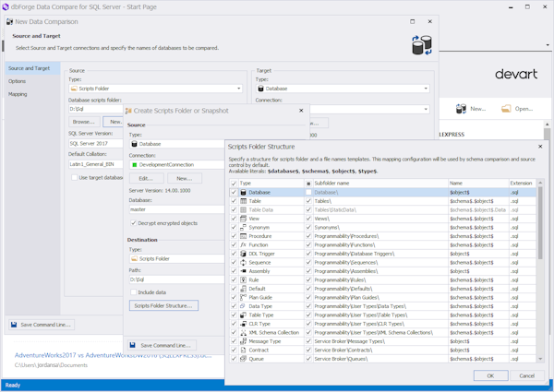Click the Sequence type icon
The width and height of the screenshot is (554, 392).
(243, 263)
